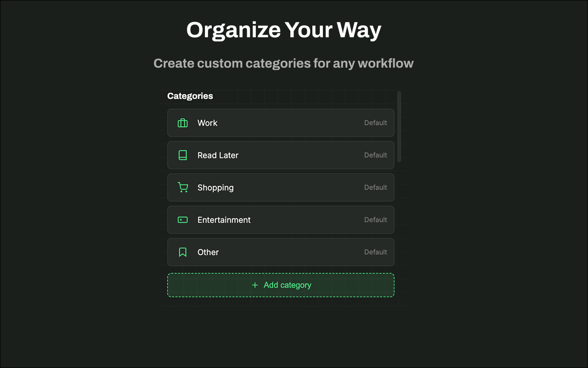The image size is (588, 368).
Task: Select the book icon for Read Later
Action: click(x=182, y=155)
